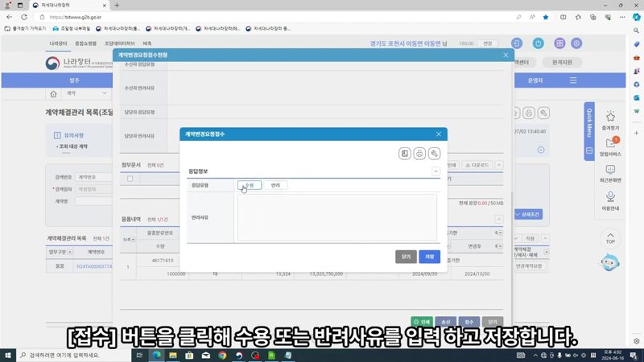The height and width of the screenshot is (362, 644).
Task: Collapse the 첨부문서 section chevron
Action: pos(499,165)
